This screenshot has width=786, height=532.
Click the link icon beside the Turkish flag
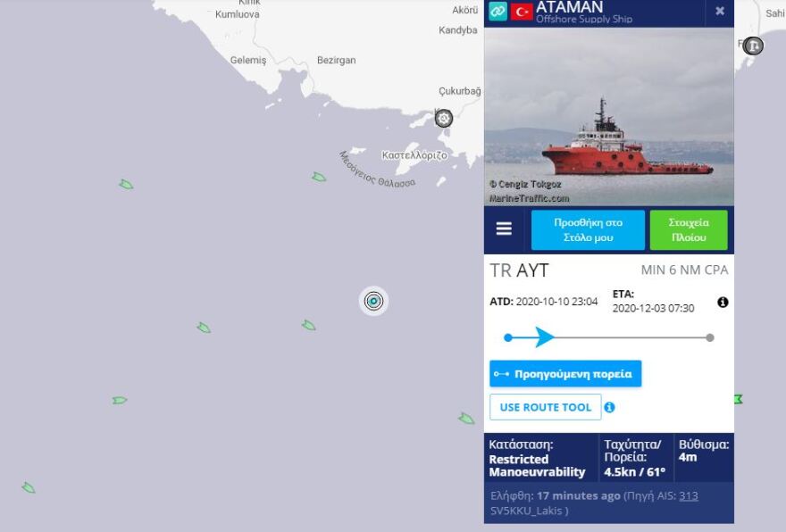click(x=498, y=11)
